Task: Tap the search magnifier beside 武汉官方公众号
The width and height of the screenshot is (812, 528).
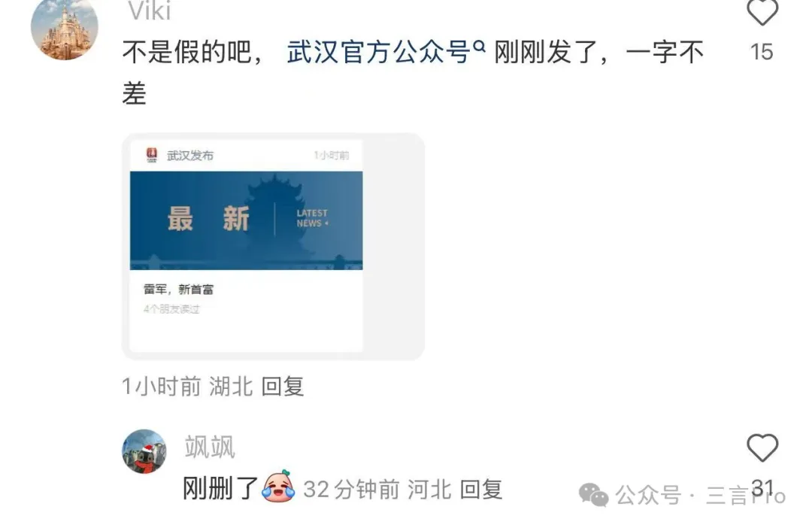Action: [x=480, y=46]
